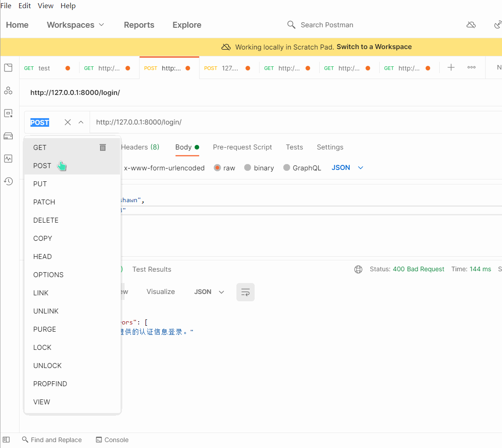Open the APIs sidebar icon
Image resolution: width=502 pixels, height=448 pixels.
coord(8,91)
